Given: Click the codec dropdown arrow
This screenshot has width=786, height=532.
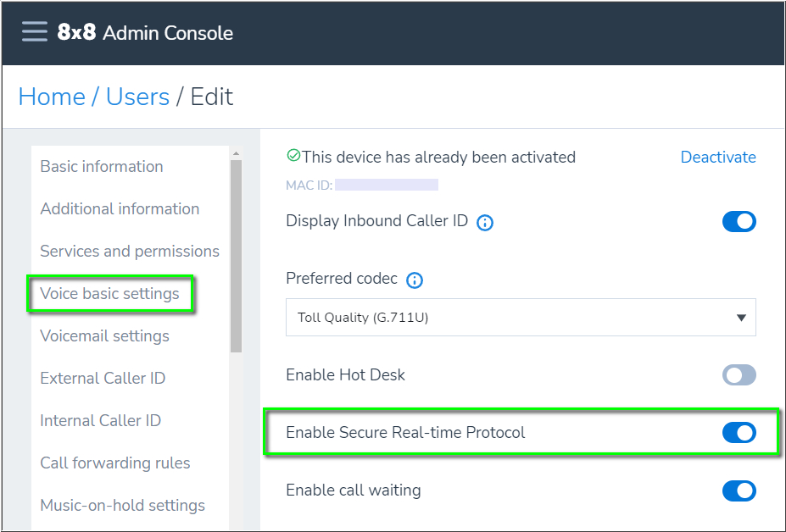Looking at the screenshot, I should click(741, 319).
